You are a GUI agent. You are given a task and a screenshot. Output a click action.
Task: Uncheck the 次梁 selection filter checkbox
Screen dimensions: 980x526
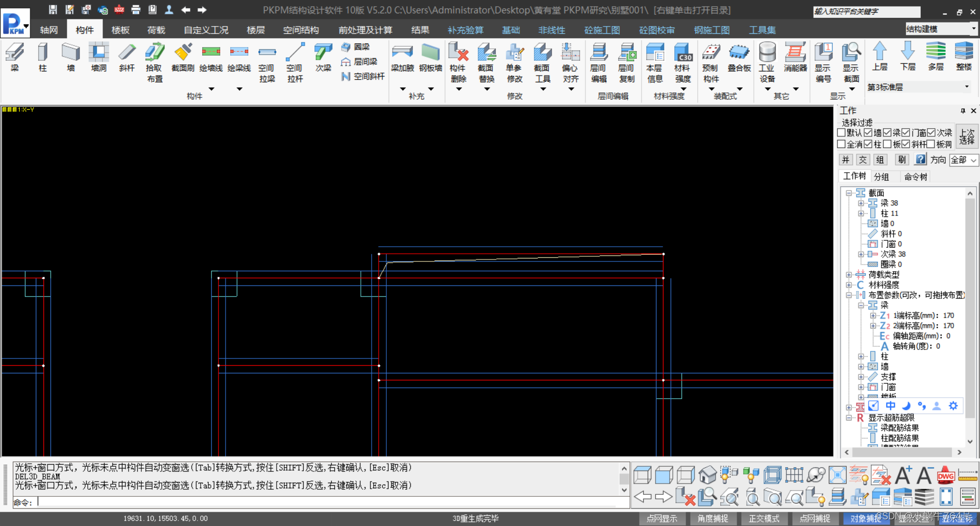click(932, 133)
